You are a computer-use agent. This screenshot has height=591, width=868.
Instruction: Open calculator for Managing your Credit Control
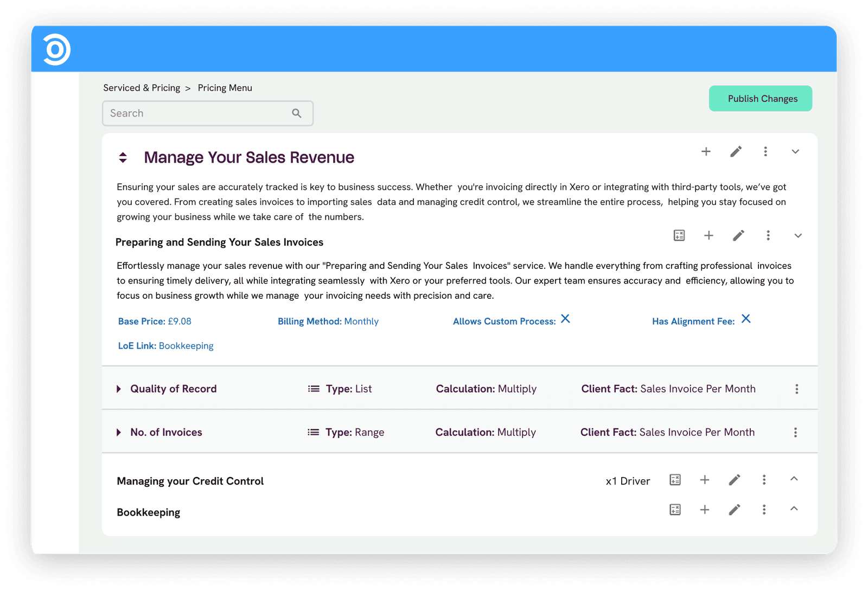tap(675, 480)
